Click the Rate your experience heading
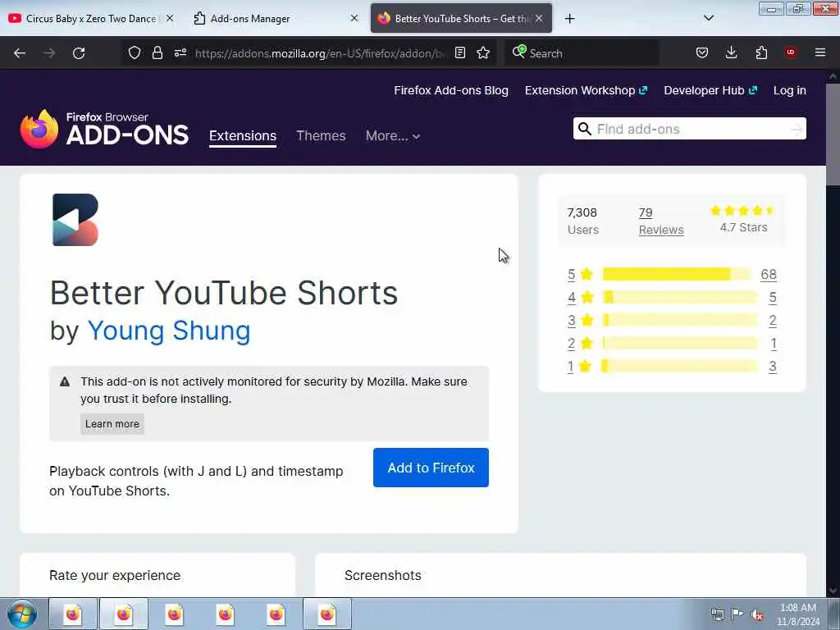Screen dimensions: 840x630 coord(115,575)
